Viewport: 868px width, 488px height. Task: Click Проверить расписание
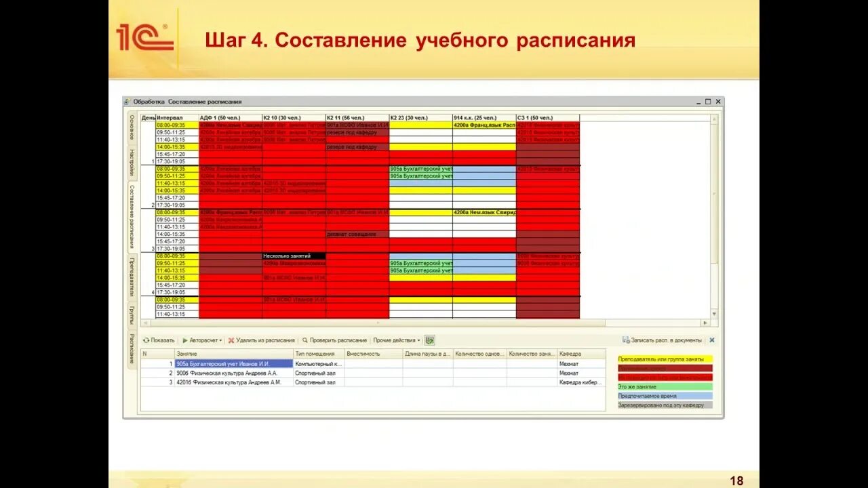click(x=334, y=340)
